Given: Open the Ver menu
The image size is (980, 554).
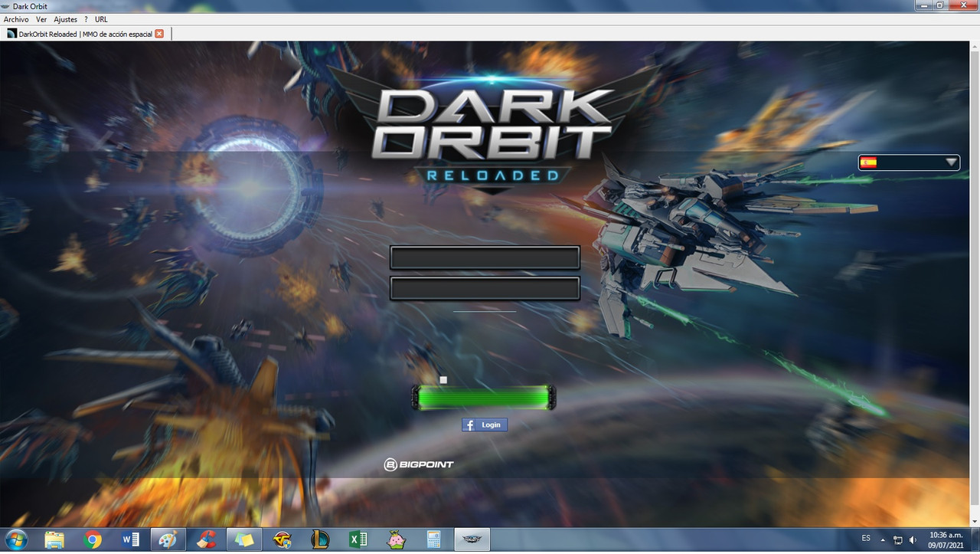Looking at the screenshot, I should click(x=41, y=19).
